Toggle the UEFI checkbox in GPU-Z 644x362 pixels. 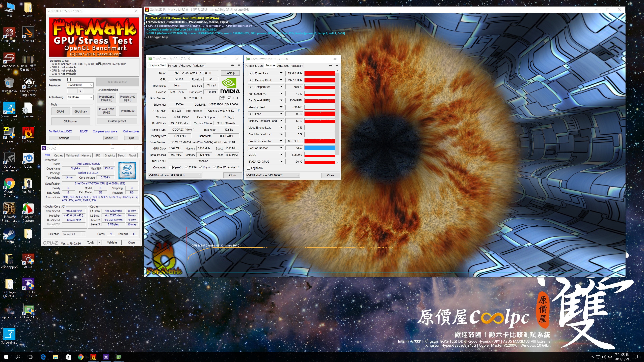(x=229, y=98)
